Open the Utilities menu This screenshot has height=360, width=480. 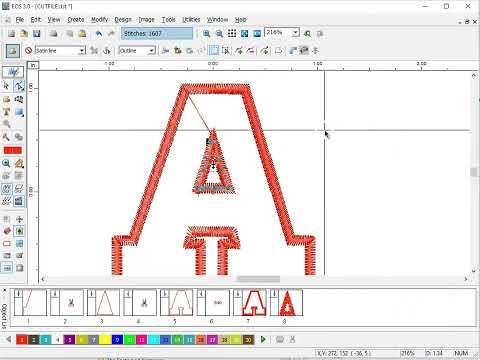(x=191, y=20)
